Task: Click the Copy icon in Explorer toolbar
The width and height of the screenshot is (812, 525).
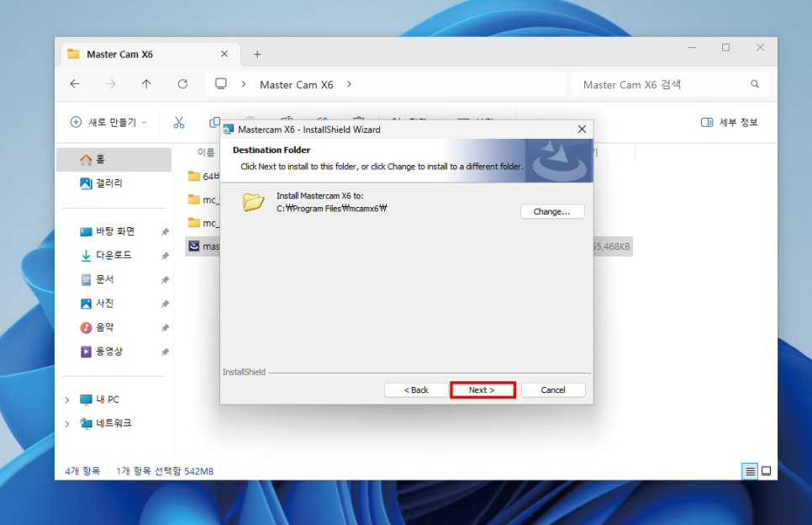Action: pyautogui.click(x=214, y=122)
